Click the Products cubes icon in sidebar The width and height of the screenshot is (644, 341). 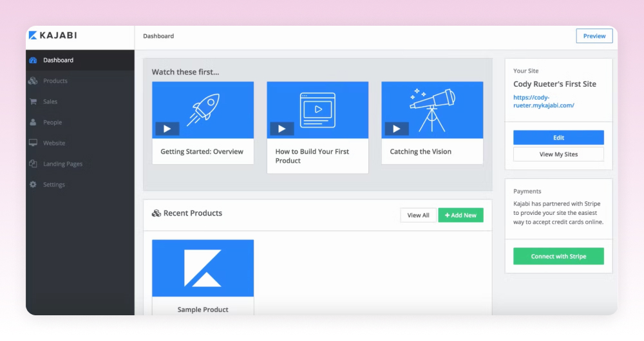click(x=33, y=81)
